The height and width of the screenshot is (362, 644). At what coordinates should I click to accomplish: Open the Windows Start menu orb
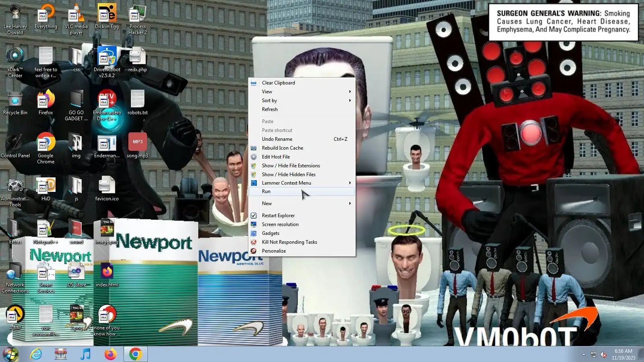click(x=11, y=354)
